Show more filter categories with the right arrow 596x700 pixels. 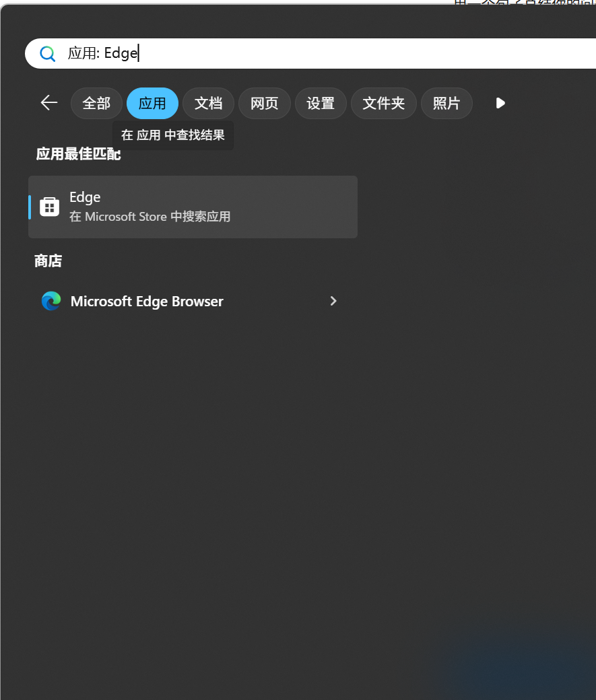[500, 103]
